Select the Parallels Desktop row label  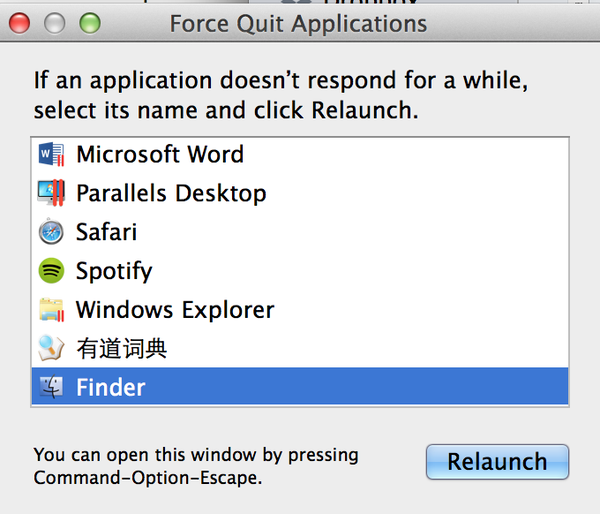pos(171,193)
